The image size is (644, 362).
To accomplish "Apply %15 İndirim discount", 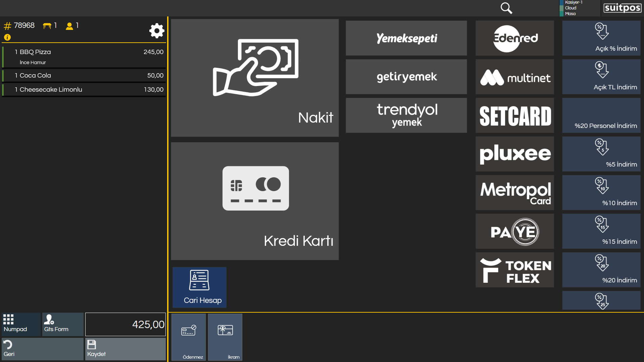I will [601, 231].
